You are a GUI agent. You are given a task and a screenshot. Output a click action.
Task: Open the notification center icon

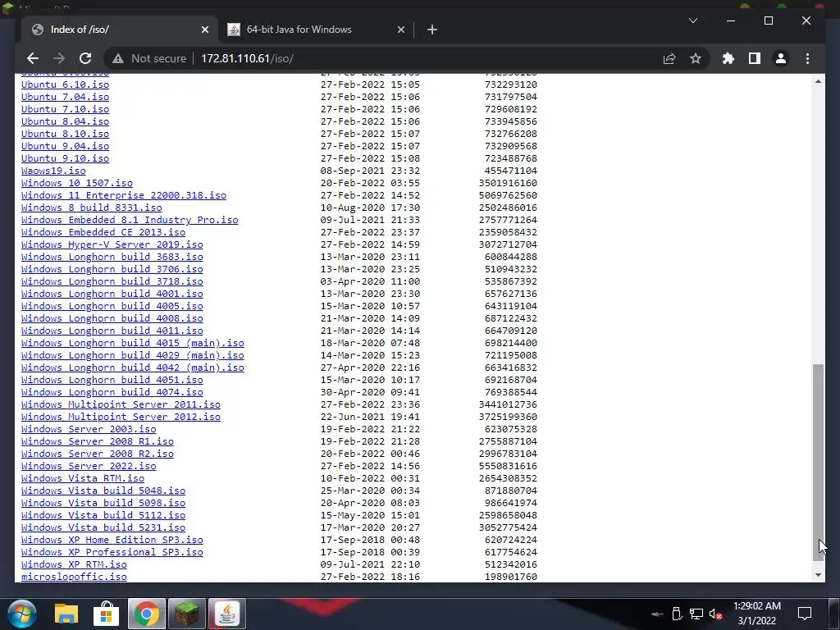point(804,614)
